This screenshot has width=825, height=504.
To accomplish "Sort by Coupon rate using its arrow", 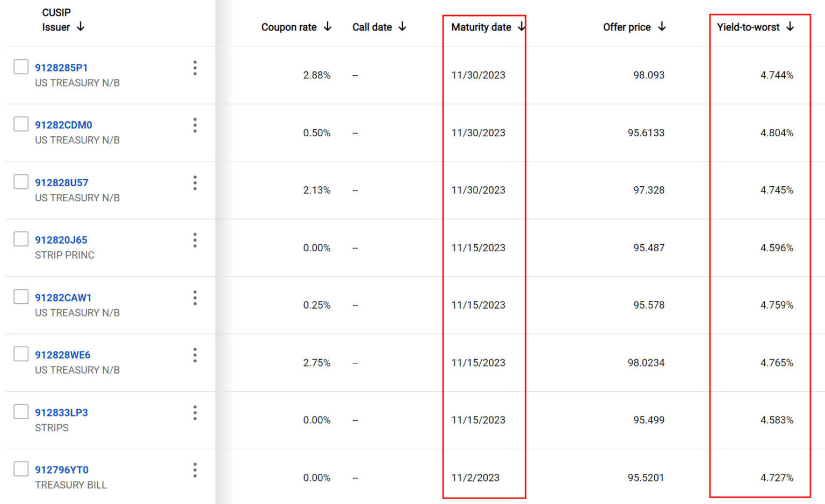I will pyautogui.click(x=328, y=27).
